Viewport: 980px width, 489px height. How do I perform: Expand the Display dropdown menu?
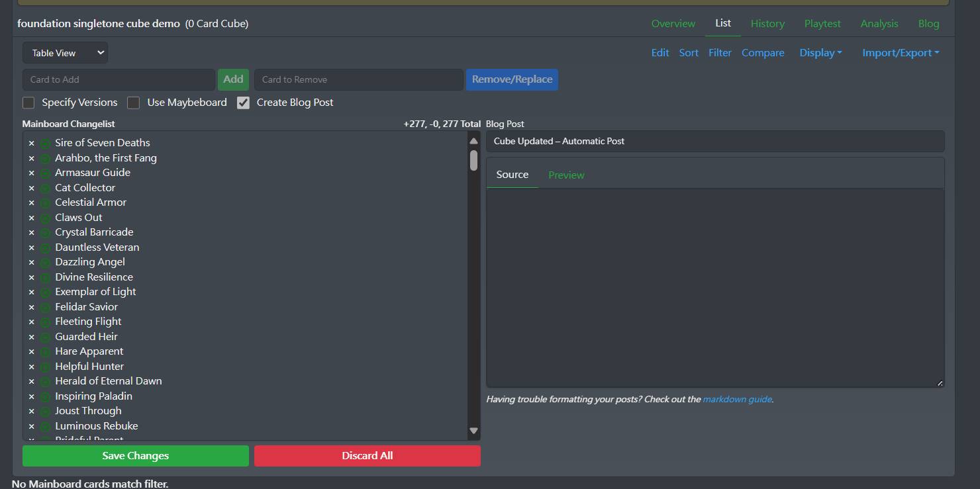pos(820,53)
